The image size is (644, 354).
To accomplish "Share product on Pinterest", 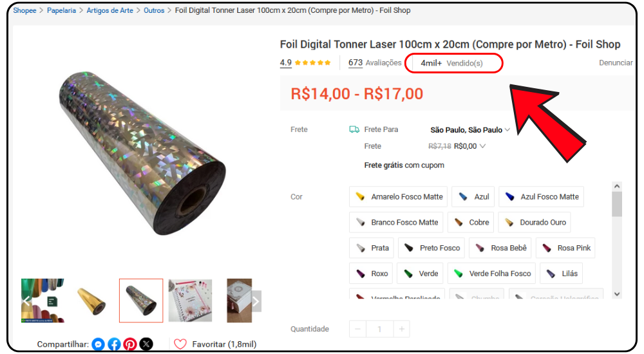I will point(130,344).
